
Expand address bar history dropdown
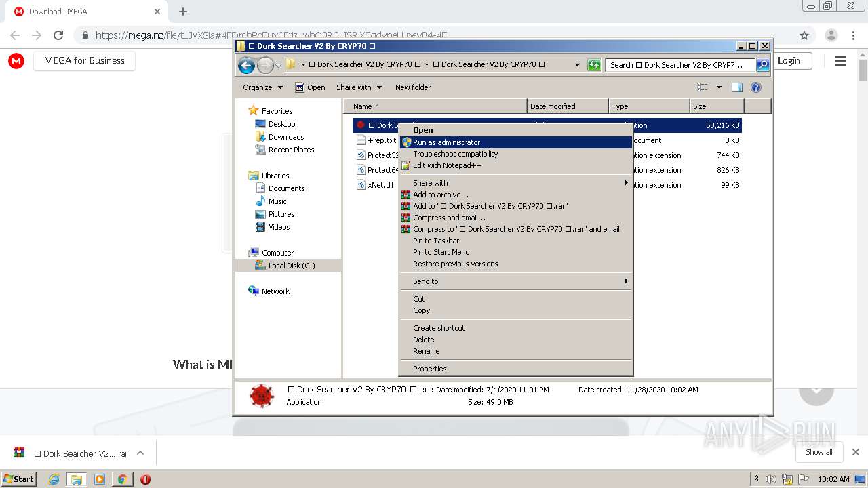click(577, 65)
